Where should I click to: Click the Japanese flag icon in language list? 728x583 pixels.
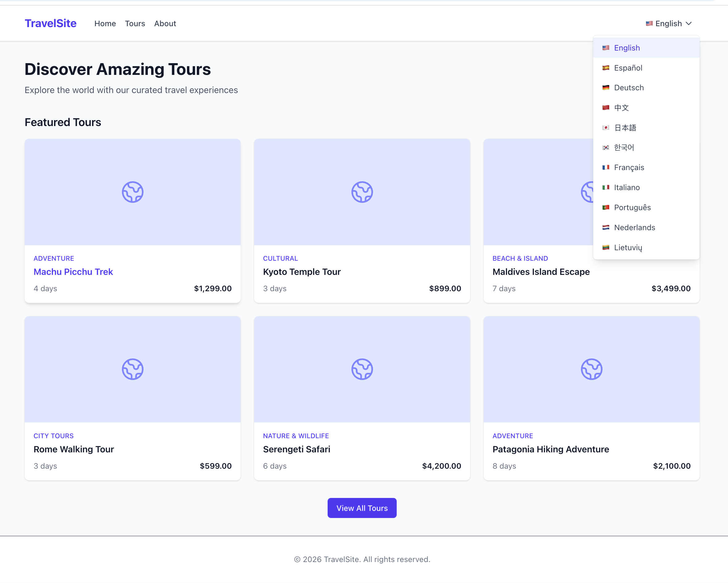pos(606,128)
